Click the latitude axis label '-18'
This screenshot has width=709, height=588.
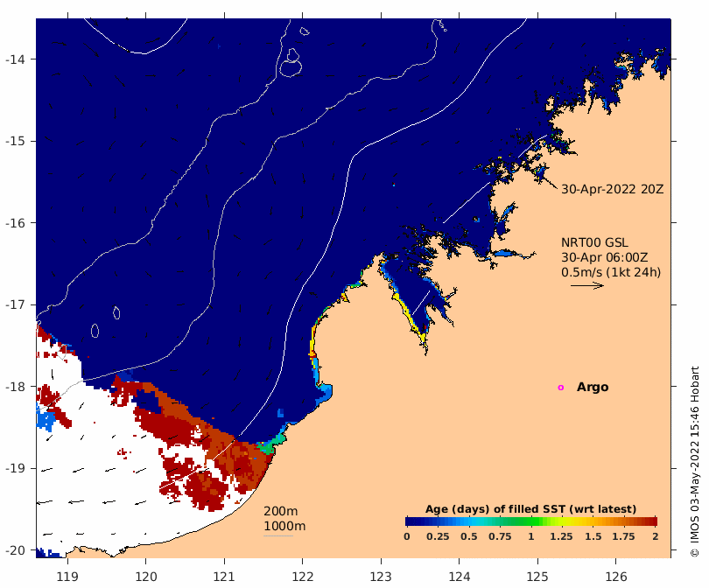click(x=15, y=387)
